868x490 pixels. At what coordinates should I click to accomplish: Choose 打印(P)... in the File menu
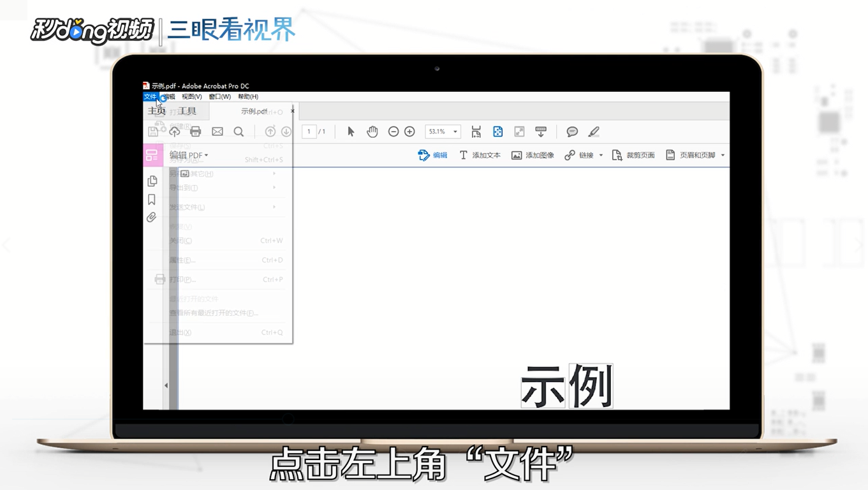[x=217, y=279]
